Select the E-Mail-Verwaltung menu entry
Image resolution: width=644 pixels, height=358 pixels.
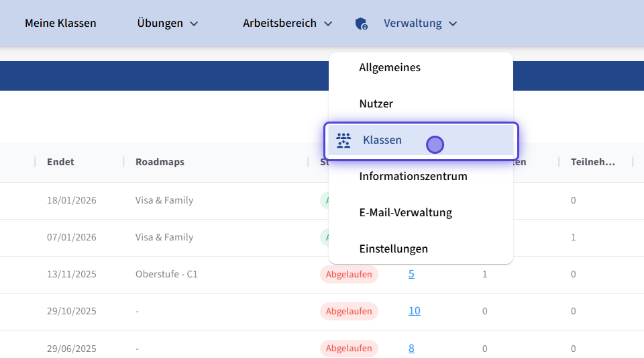pos(405,213)
